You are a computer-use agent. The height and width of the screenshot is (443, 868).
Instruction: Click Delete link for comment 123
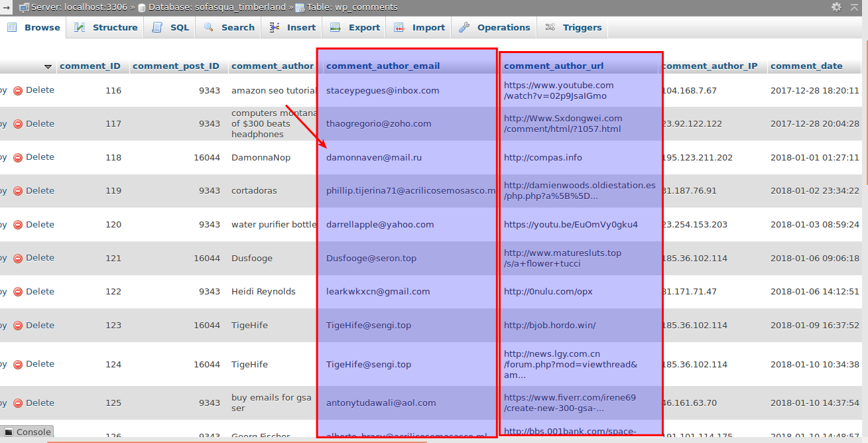(x=40, y=326)
